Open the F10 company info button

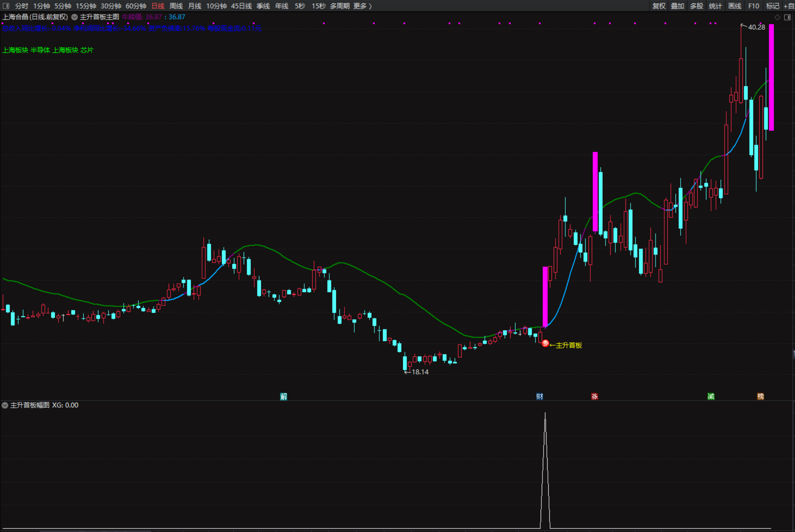click(754, 6)
